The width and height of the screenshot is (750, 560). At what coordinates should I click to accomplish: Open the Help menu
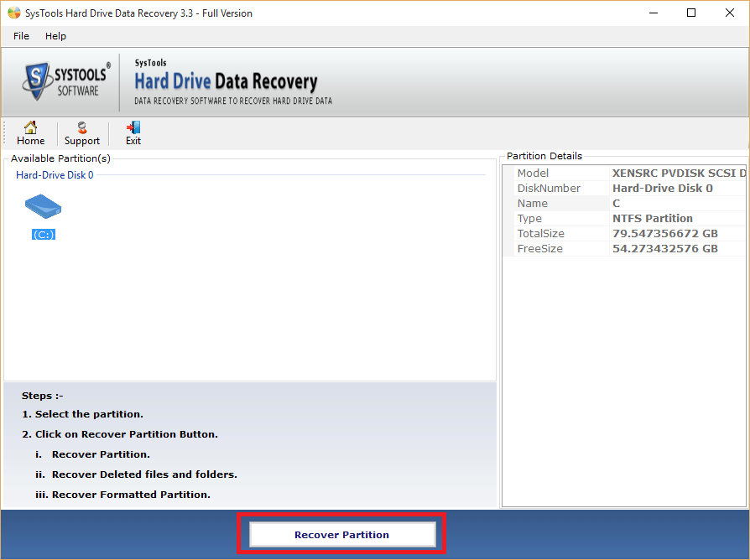click(55, 36)
